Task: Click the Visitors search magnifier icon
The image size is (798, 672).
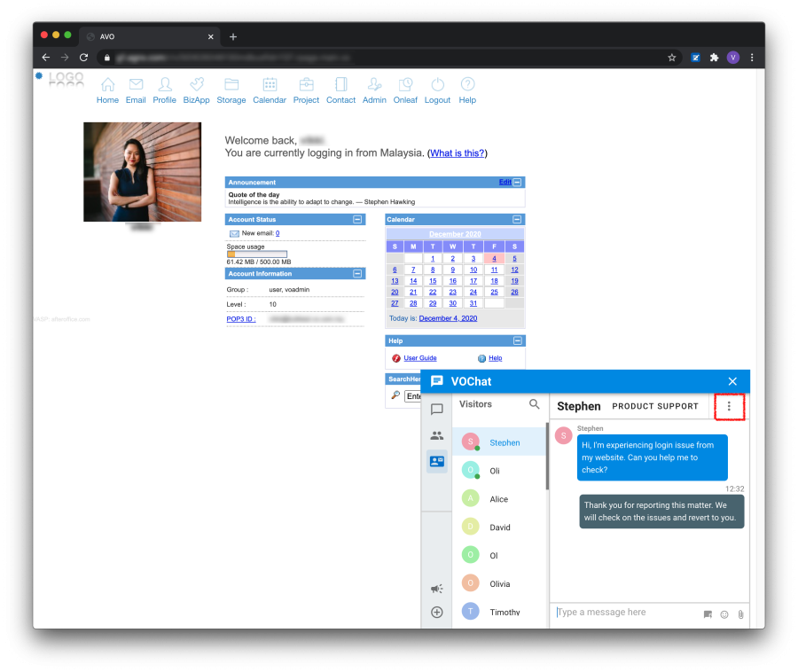Action: coord(532,403)
